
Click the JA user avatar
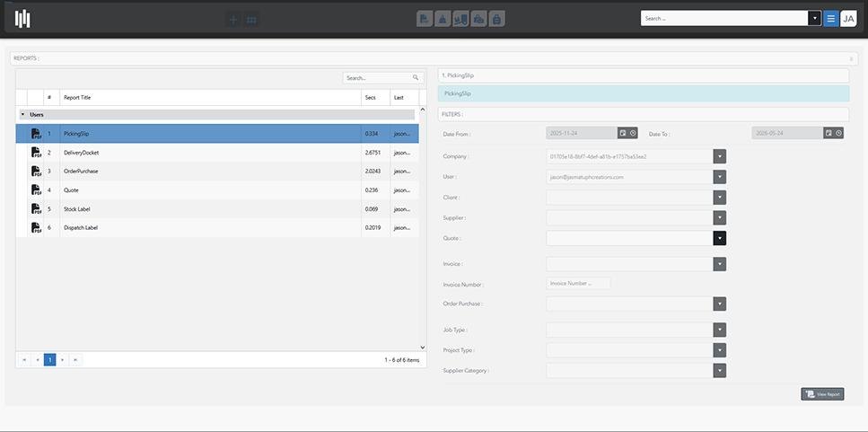click(x=849, y=18)
